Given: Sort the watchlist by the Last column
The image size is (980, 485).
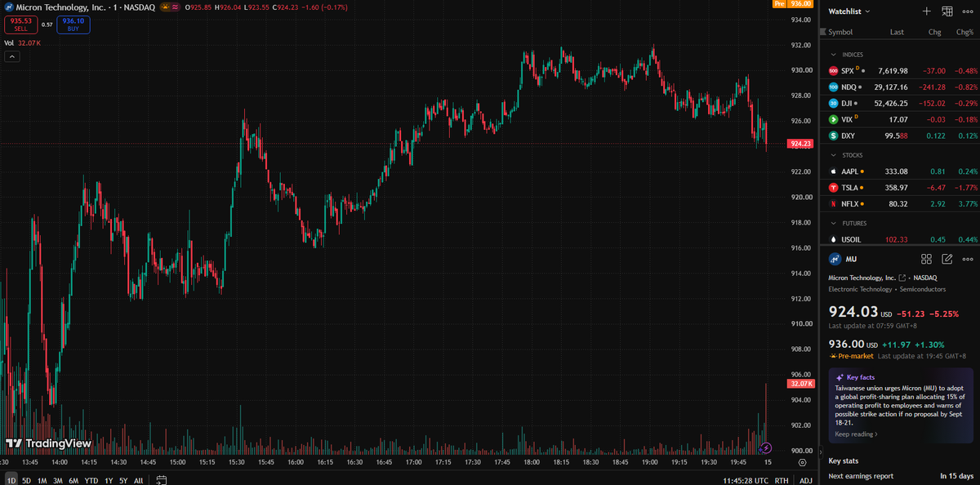Looking at the screenshot, I should click(897, 33).
